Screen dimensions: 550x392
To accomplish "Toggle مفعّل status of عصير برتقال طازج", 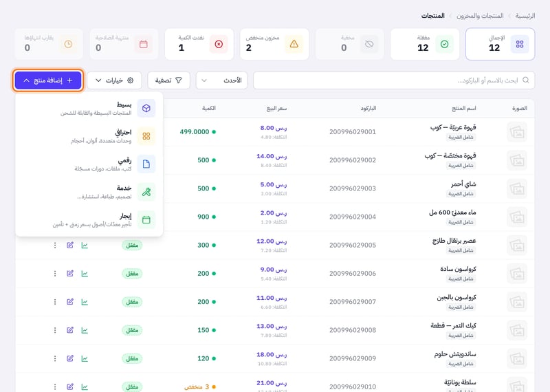I will tap(132, 246).
